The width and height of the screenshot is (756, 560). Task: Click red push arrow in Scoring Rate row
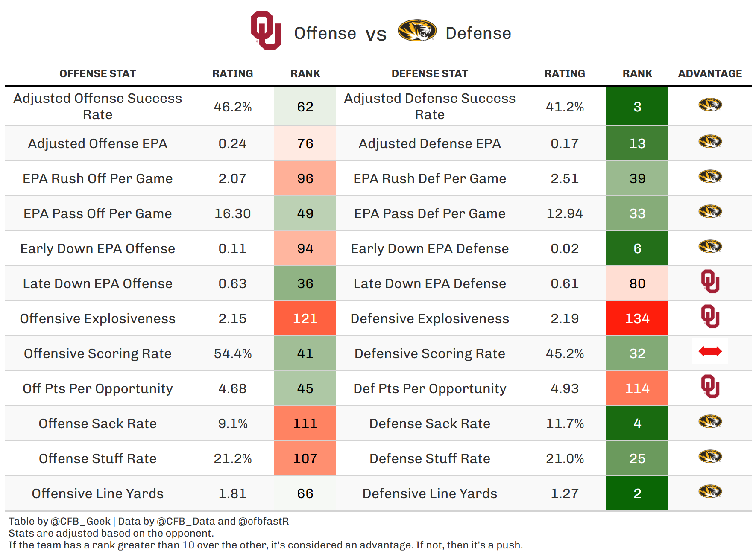(710, 352)
